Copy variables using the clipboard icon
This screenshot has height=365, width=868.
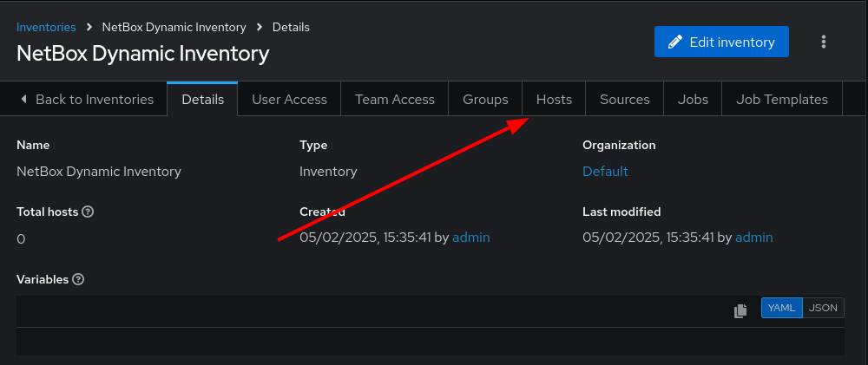[x=740, y=310]
